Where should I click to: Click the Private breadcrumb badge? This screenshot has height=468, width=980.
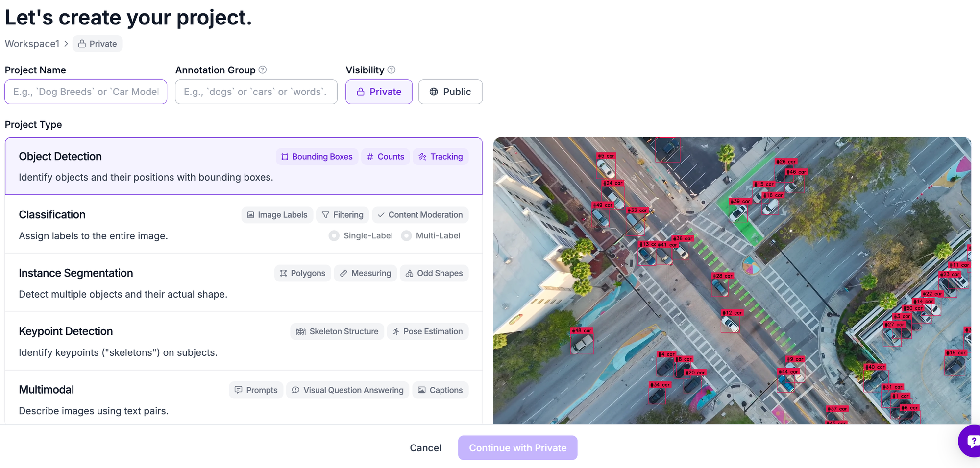click(x=98, y=44)
